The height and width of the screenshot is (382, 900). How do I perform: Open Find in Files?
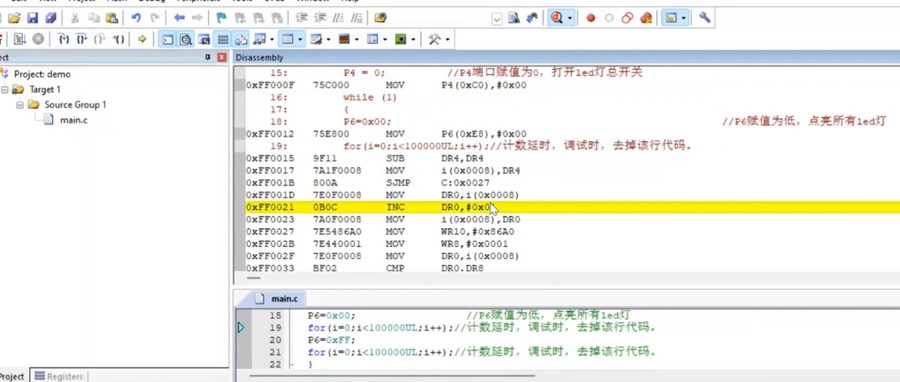pos(380,18)
